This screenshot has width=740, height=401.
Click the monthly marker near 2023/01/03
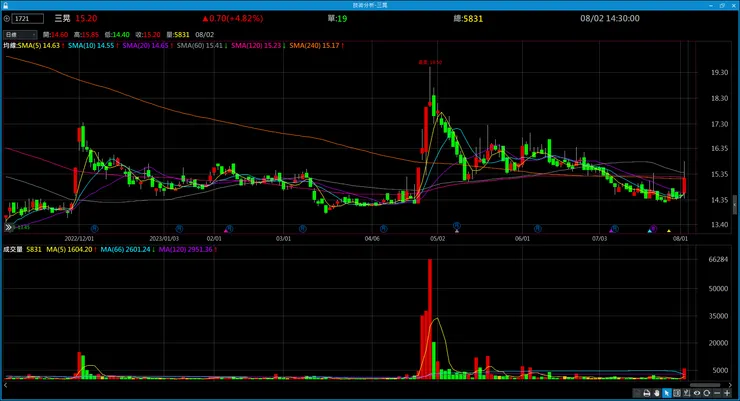[179, 228]
